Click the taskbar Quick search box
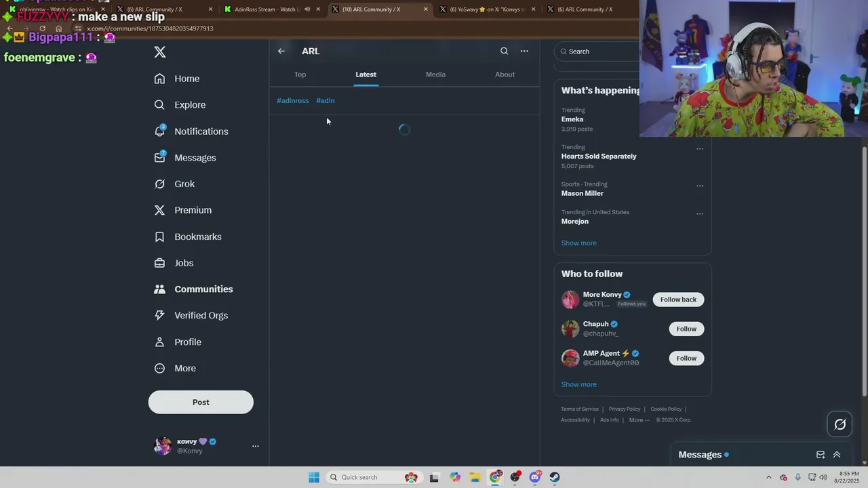 tap(374, 477)
